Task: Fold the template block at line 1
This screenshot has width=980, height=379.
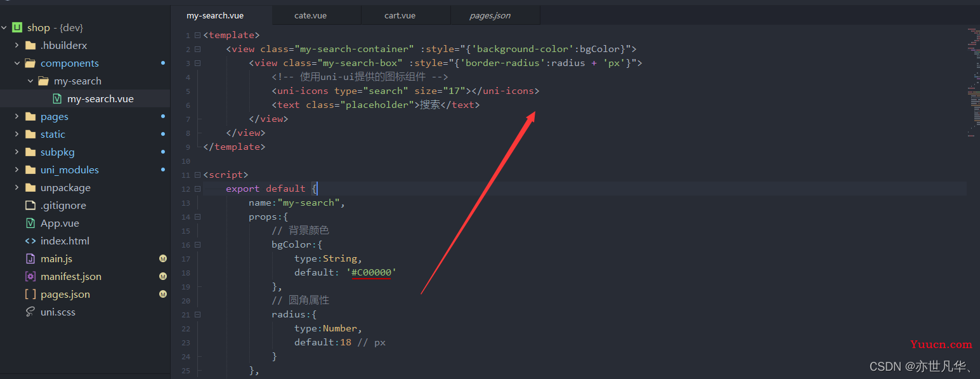Action: (x=198, y=36)
